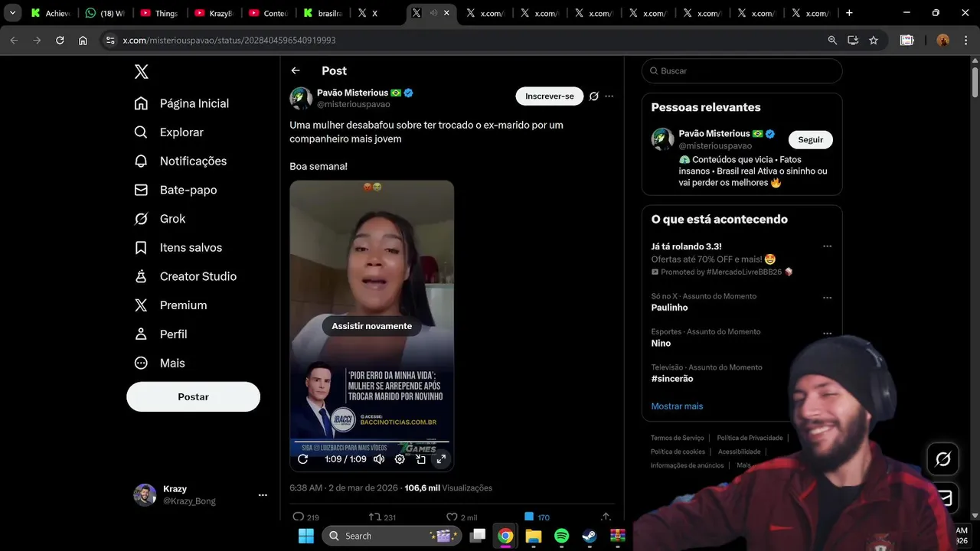Open Premium in the sidebar

170,305
